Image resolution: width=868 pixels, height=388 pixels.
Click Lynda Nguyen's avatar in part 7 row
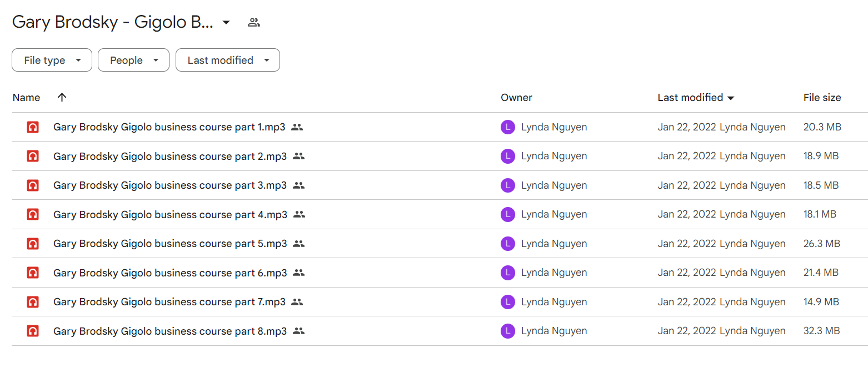tap(508, 302)
